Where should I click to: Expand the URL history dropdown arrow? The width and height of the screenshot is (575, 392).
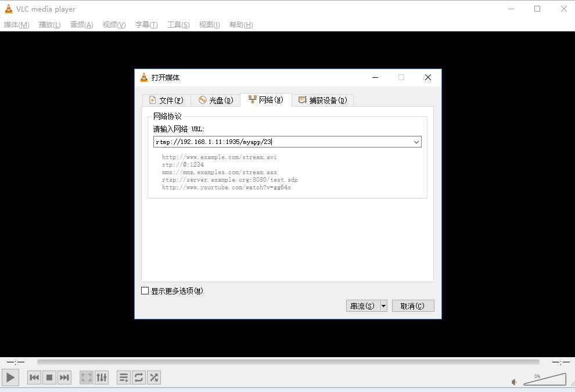pyautogui.click(x=416, y=142)
